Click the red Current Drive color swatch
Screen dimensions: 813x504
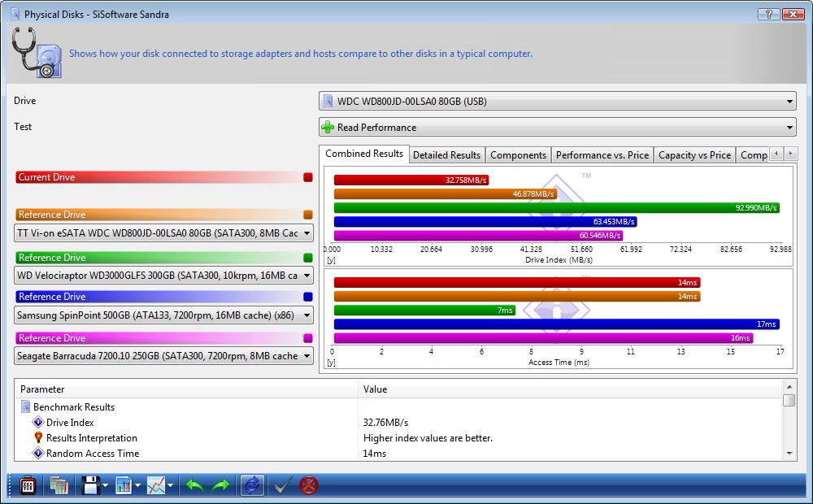pyautogui.click(x=308, y=177)
